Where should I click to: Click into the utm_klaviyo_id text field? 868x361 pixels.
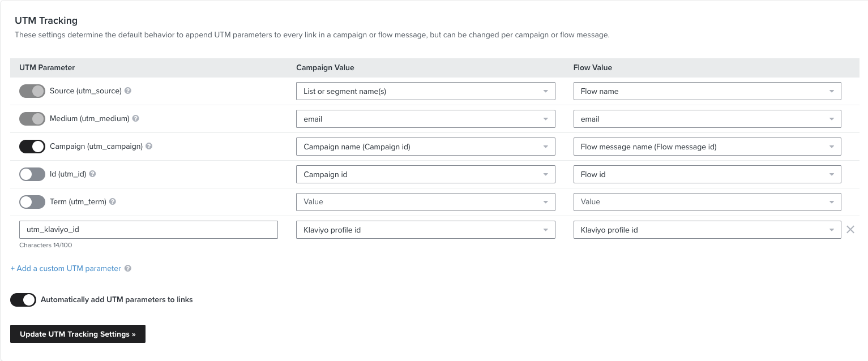click(147, 230)
